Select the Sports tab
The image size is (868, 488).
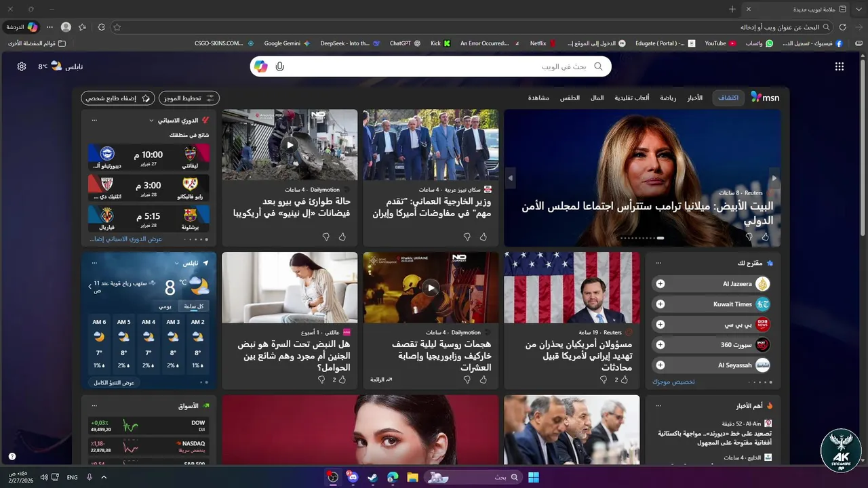(668, 98)
